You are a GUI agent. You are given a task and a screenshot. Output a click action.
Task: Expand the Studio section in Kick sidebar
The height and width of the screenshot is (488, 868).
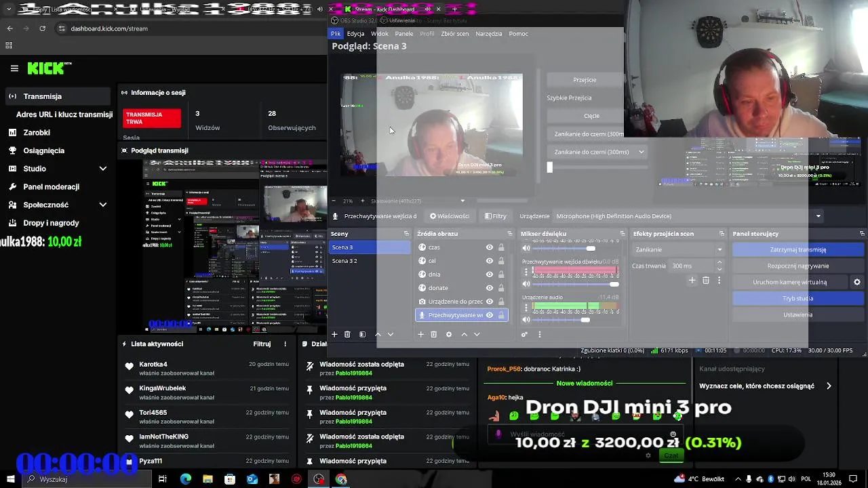tap(103, 169)
